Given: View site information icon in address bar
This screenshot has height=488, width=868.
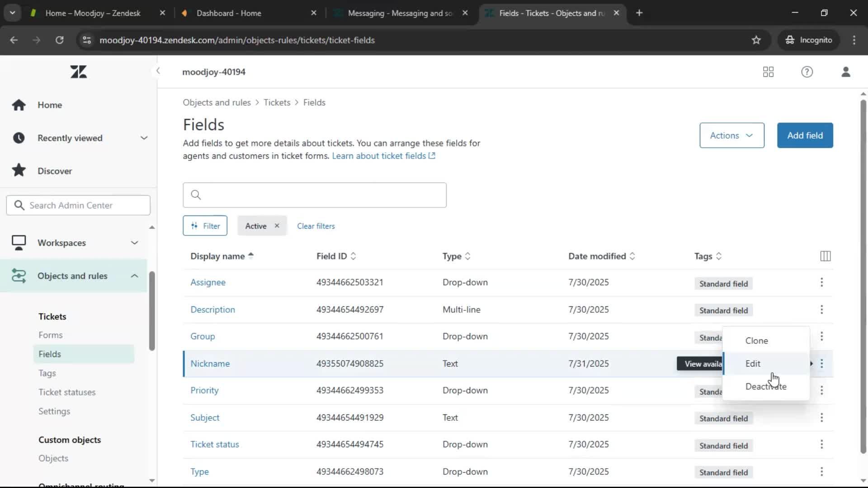Looking at the screenshot, I should 87,40.
